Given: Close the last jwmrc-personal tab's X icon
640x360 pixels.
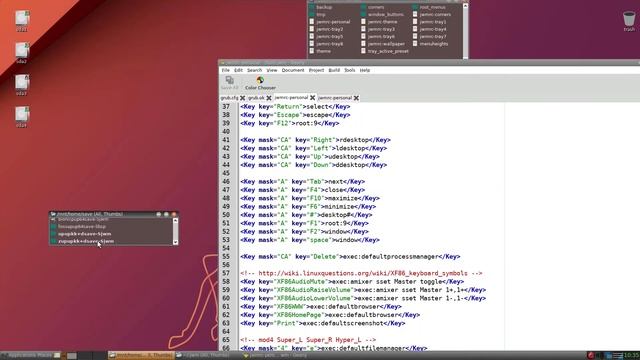Looking at the screenshot, I should tap(356, 98).
